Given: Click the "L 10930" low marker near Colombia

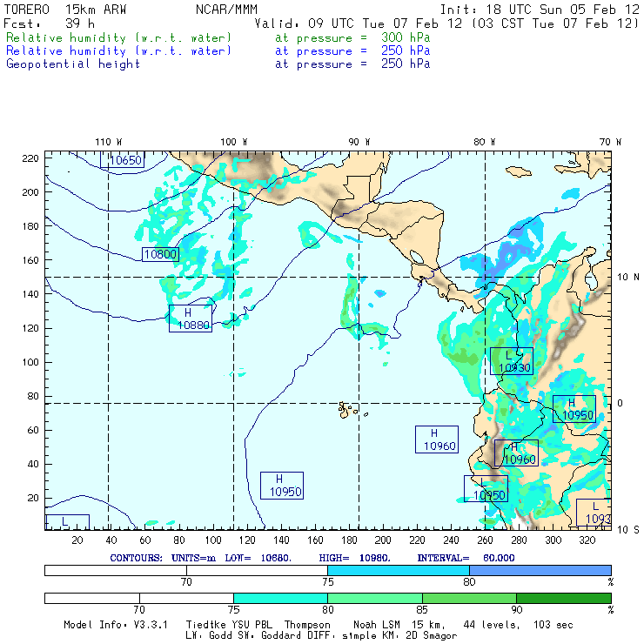Looking at the screenshot, I should 512,361.
